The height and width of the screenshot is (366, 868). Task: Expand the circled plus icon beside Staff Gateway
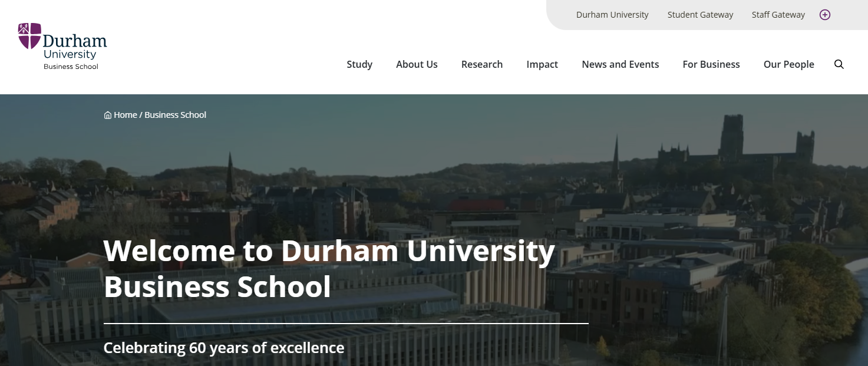[x=825, y=15]
